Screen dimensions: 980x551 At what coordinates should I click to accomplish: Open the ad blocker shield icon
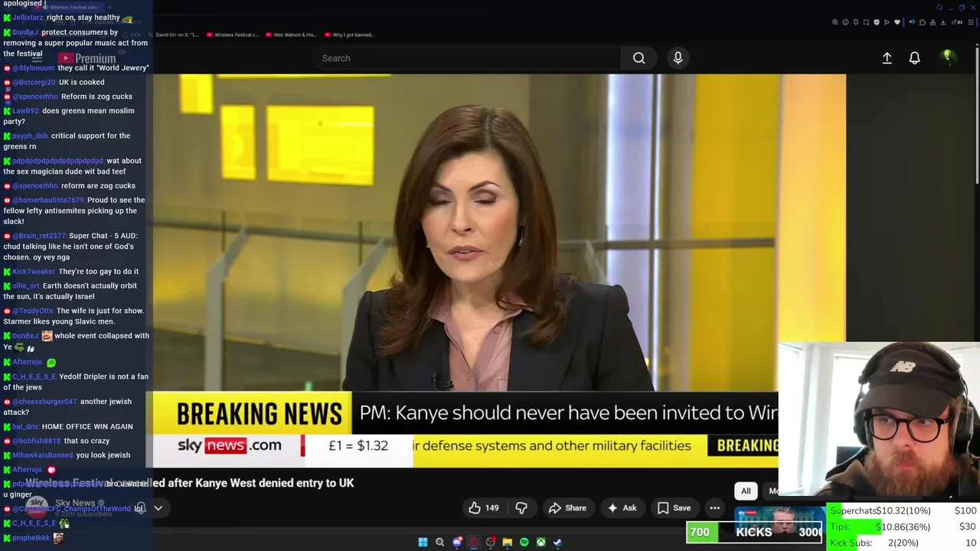pos(877,22)
